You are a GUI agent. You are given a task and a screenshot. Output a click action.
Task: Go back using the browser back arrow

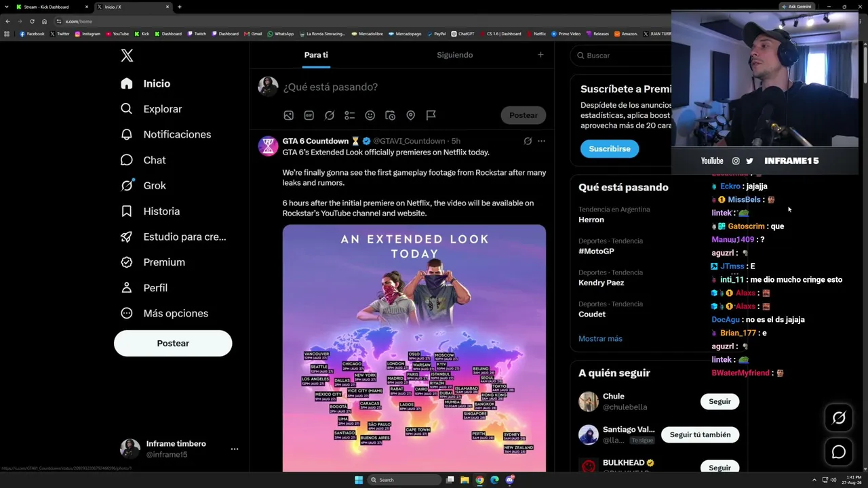tap(7, 21)
